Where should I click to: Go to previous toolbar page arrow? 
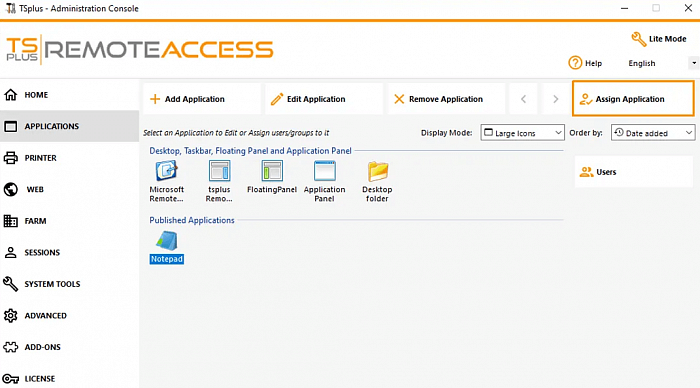tap(523, 99)
